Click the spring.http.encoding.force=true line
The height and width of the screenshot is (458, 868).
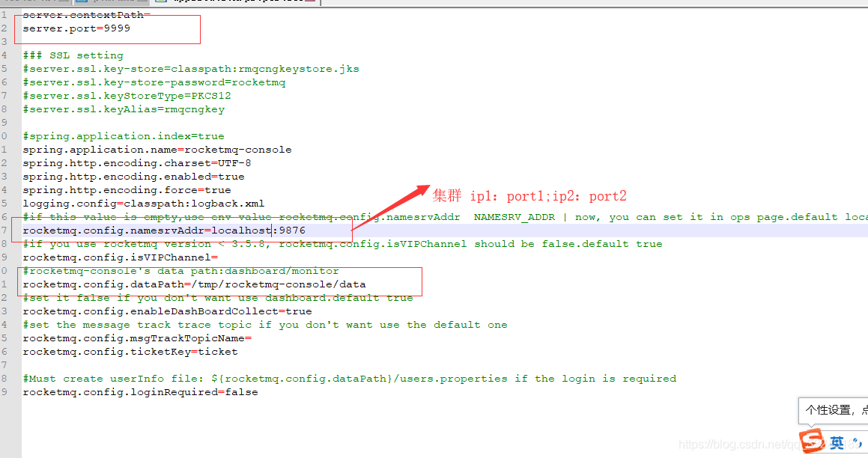[127, 190]
